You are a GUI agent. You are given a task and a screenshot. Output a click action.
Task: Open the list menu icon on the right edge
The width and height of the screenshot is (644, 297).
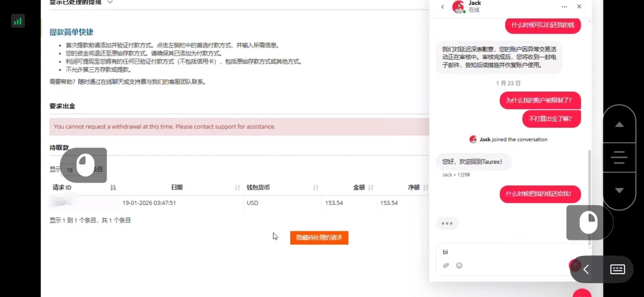[x=619, y=157]
